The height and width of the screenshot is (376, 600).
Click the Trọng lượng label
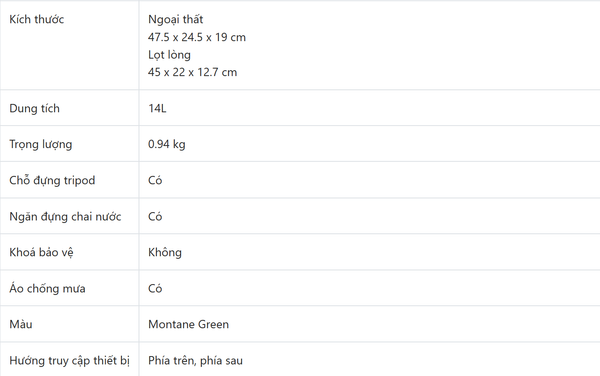pos(41,144)
